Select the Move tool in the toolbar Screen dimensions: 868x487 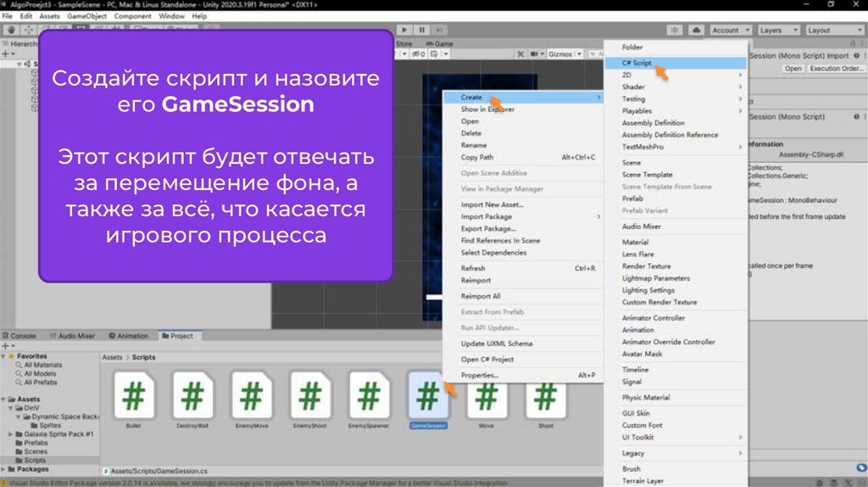tap(28, 30)
